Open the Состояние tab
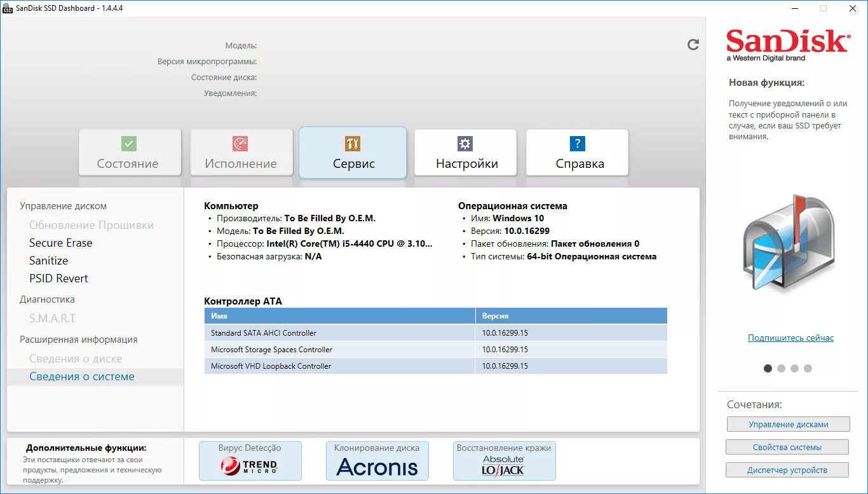Screen dimensions: 868x494 click(130, 153)
